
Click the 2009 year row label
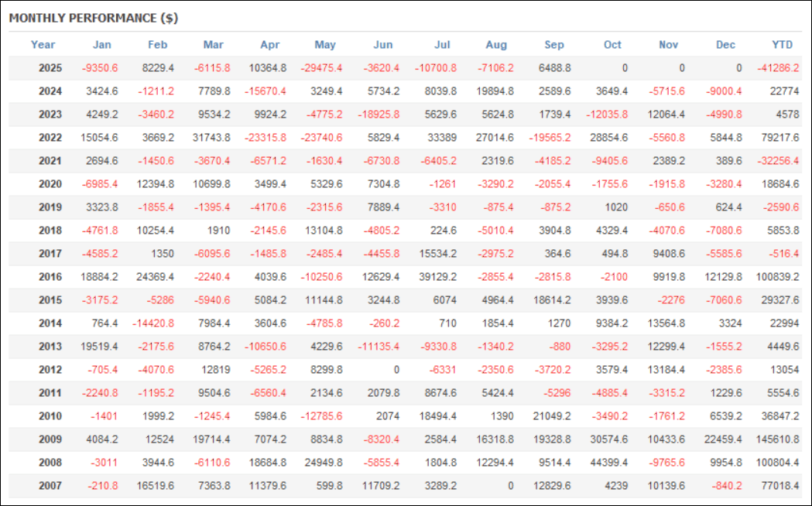[50, 439]
